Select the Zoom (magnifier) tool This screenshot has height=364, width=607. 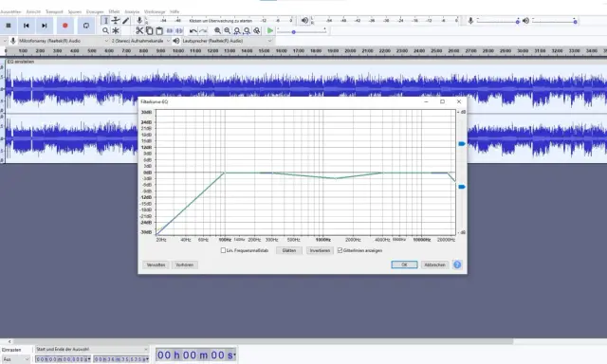[105, 30]
